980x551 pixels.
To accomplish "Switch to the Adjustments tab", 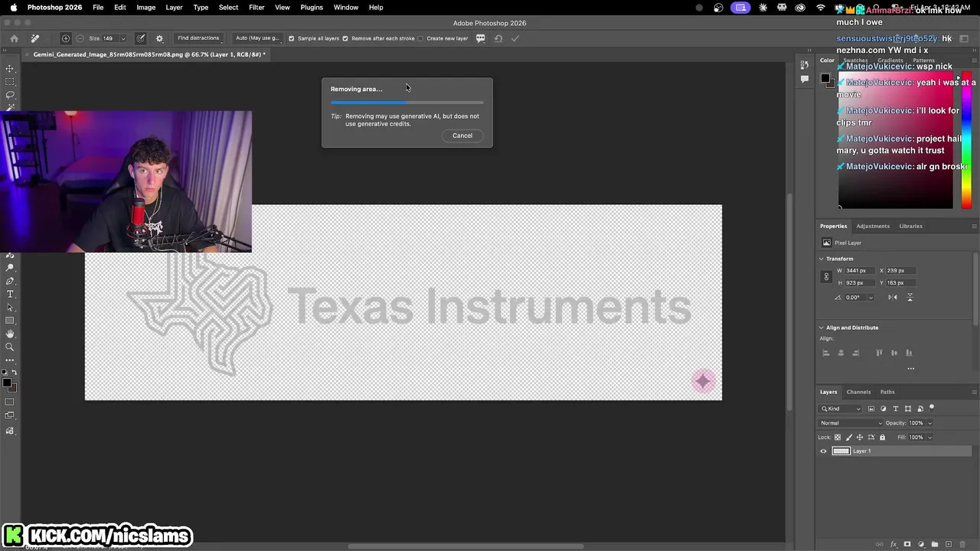I will [x=873, y=226].
